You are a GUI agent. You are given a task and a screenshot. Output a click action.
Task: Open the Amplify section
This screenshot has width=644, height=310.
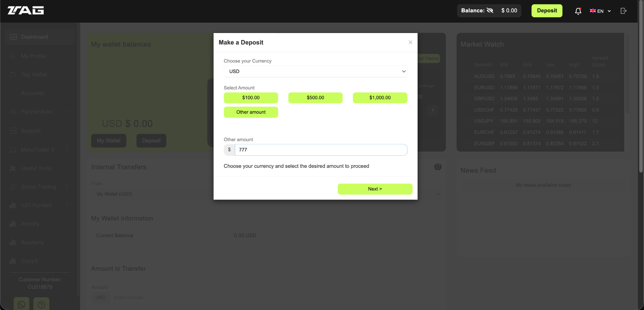[x=31, y=224]
